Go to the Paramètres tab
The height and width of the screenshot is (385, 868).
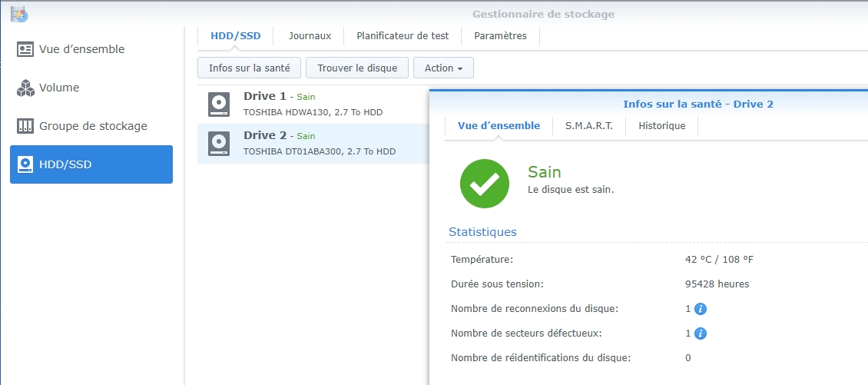(x=500, y=36)
